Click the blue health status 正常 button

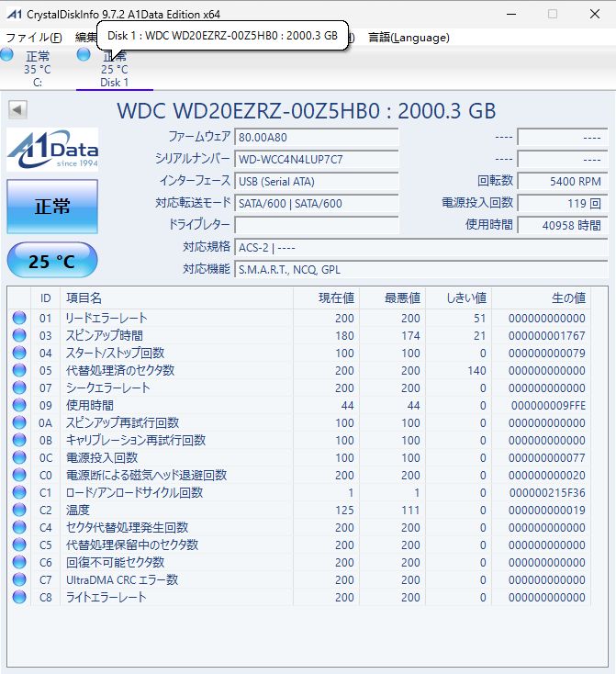click(52, 207)
